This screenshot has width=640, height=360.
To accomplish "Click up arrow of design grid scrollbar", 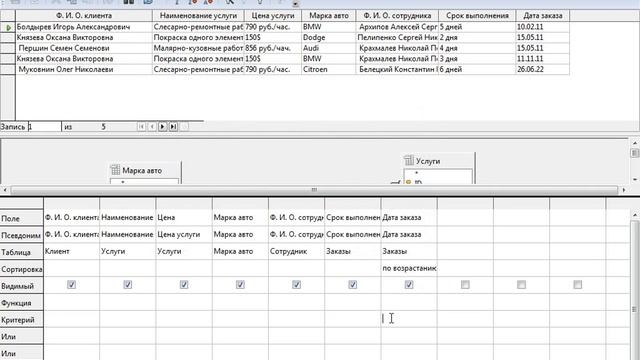I will click(635, 215).
